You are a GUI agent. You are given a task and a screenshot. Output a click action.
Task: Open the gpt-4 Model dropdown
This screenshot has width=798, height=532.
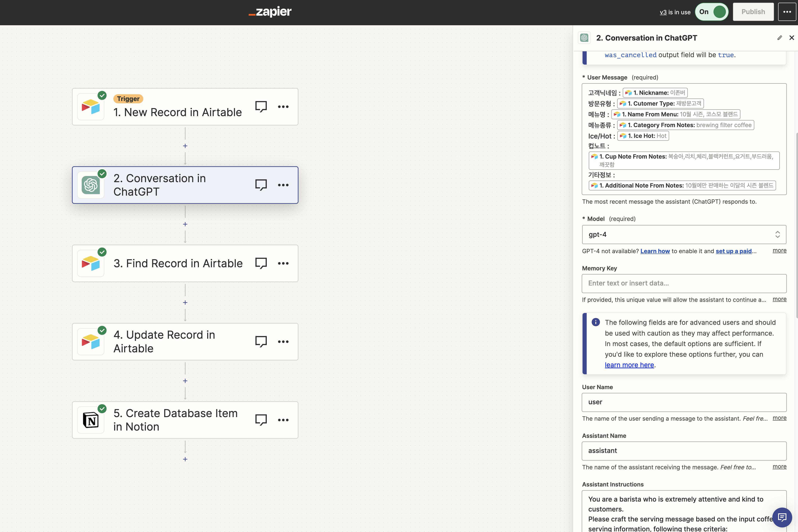[684, 235]
